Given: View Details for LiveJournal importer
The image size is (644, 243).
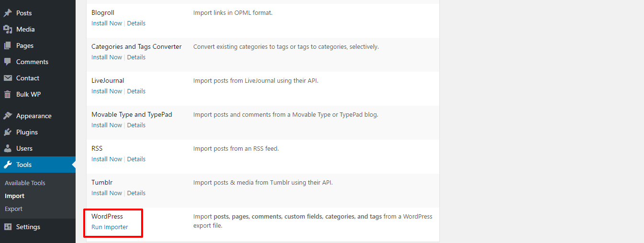Looking at the screenshot, I should point(136,91).
